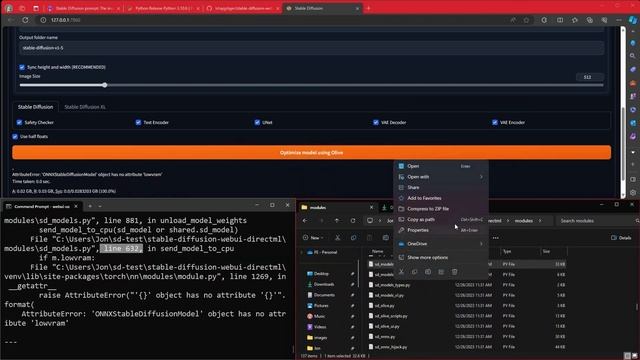Toggle Sync height and width checkbox
This screenshot has width=640, height=360.
pos(22,67)
